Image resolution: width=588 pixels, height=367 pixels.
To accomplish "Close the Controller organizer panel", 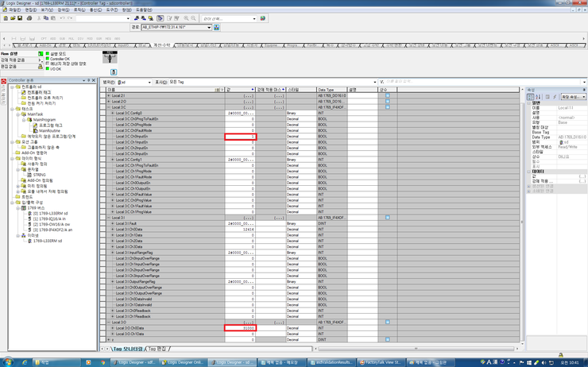I will [x=94, y=80].
